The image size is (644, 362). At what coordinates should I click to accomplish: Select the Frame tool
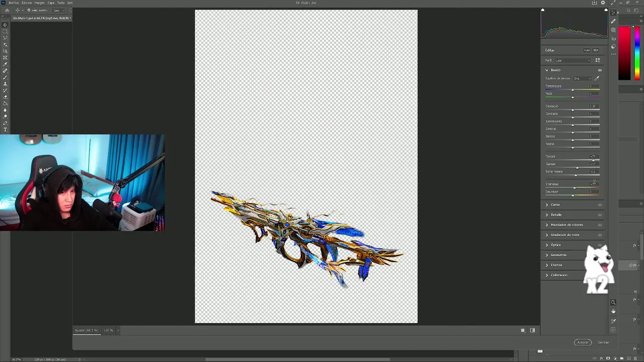click(x=6, y=57)
